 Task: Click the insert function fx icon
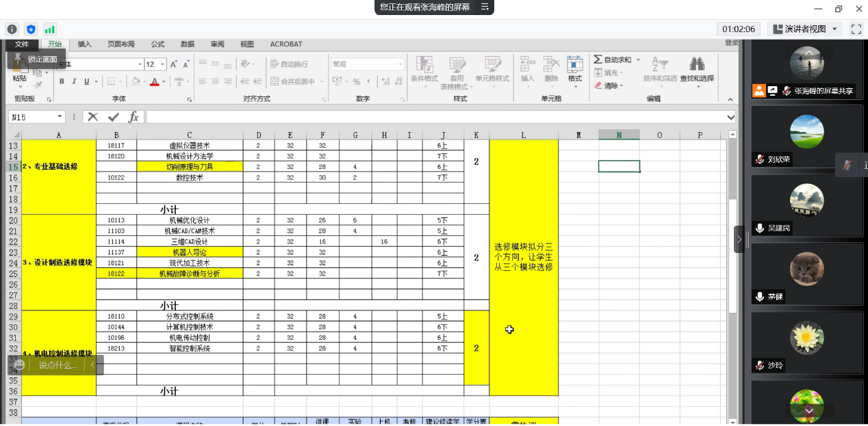[133, 117]
